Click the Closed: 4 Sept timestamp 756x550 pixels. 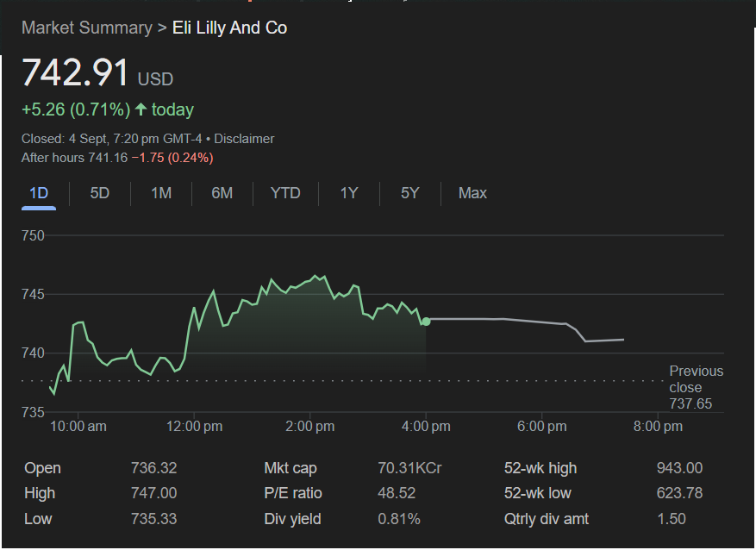click(x=111, y=139)
